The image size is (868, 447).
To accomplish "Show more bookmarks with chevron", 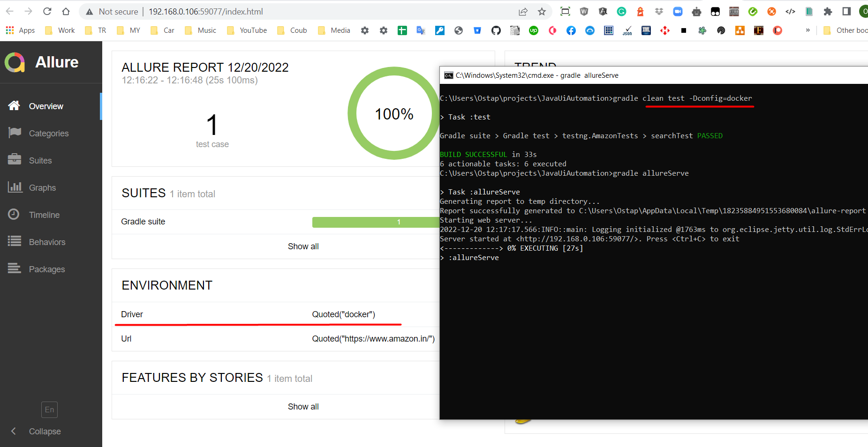I will 808,30.
